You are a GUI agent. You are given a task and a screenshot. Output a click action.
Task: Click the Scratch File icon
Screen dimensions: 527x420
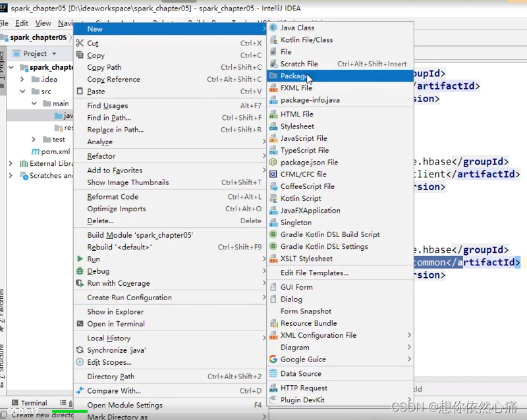coord(273,64)
